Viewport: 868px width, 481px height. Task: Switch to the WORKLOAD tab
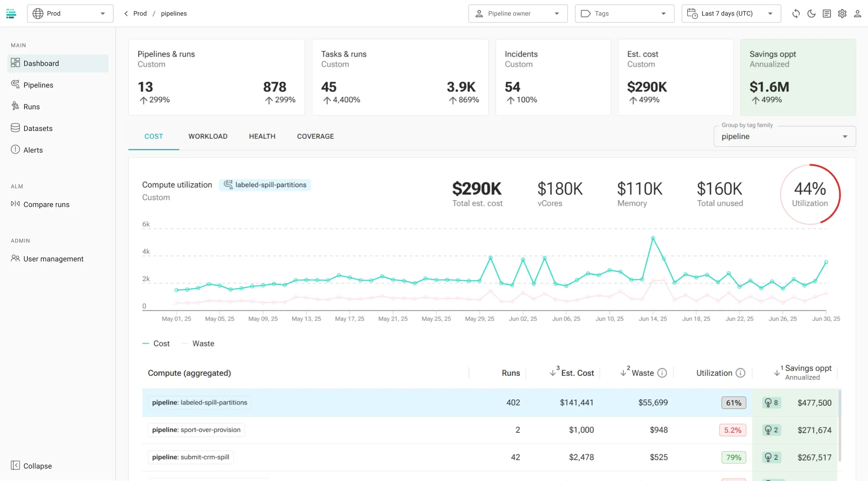(208, 136)
